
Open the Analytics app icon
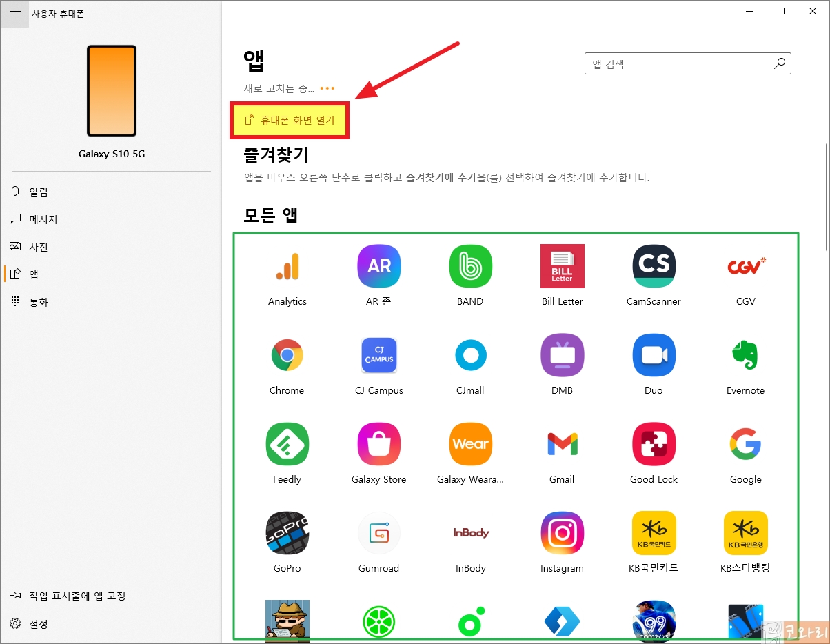point(287,266)
